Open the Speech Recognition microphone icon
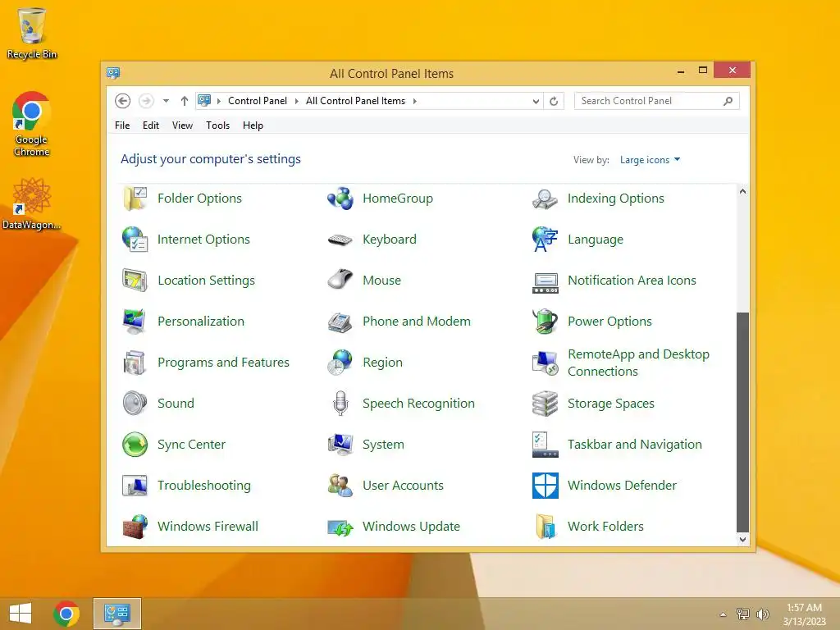The image size is (840, 630). click(x=340, y=404)
